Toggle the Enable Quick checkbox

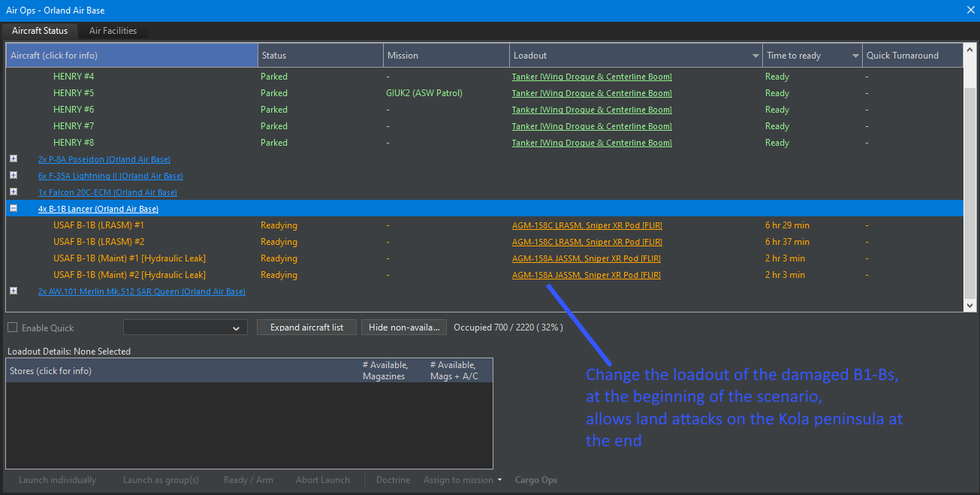click(13, 327)
